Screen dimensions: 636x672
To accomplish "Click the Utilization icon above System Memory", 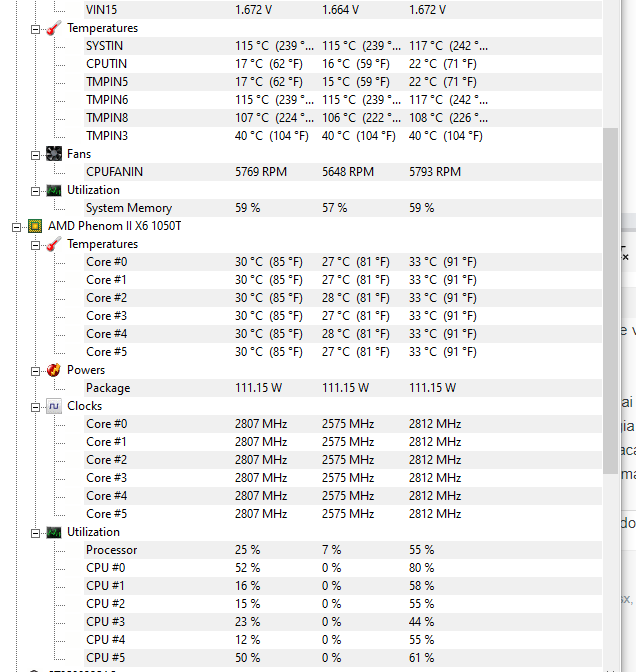I will [54, 190].
